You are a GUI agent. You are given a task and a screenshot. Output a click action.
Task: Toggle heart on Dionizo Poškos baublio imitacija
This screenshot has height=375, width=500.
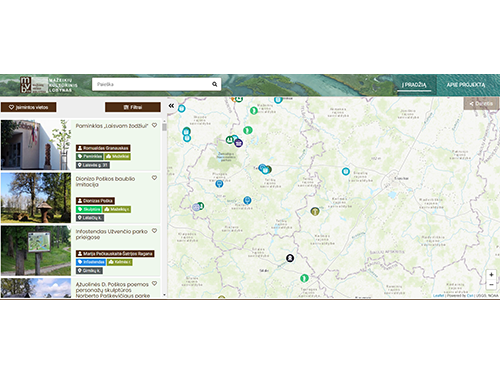[x=154, y=178]
